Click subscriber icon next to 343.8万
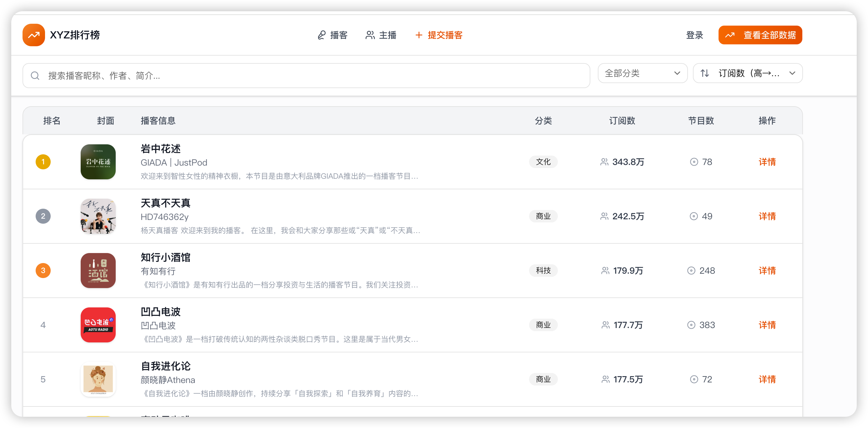Image resolution: width=868 pixels, height=428 pixels. click(x=604, y=162)
